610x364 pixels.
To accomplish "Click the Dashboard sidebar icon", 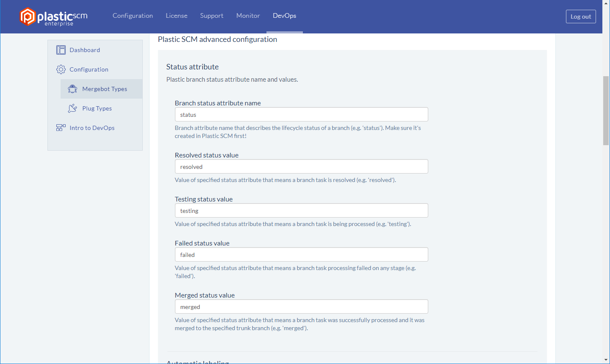I will tap(61, 50).
